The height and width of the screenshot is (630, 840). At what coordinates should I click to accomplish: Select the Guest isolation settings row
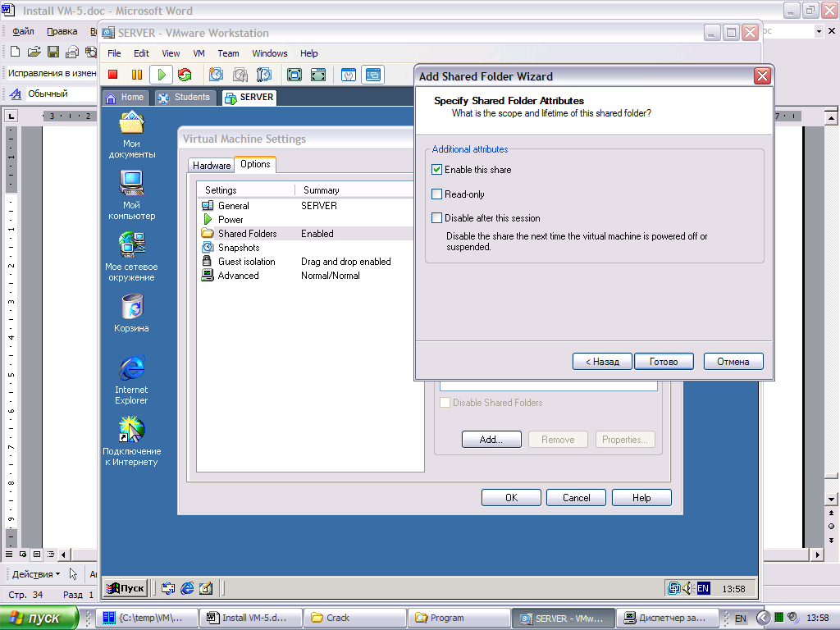tap(305, 262)
